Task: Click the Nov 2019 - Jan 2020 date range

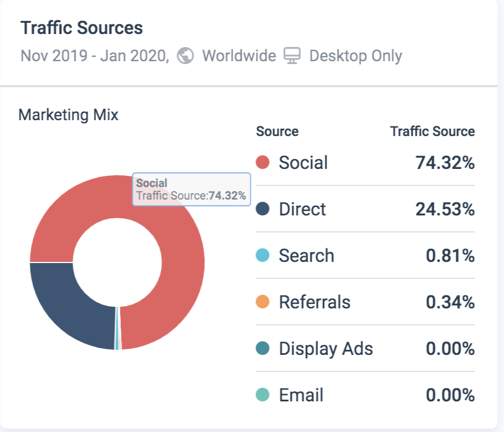Action: (95, 56)
